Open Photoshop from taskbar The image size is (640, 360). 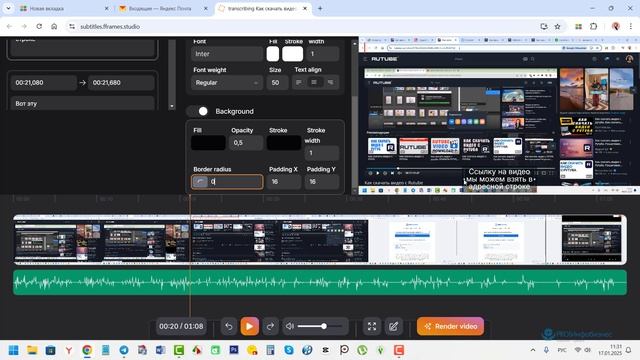(234, 350)
